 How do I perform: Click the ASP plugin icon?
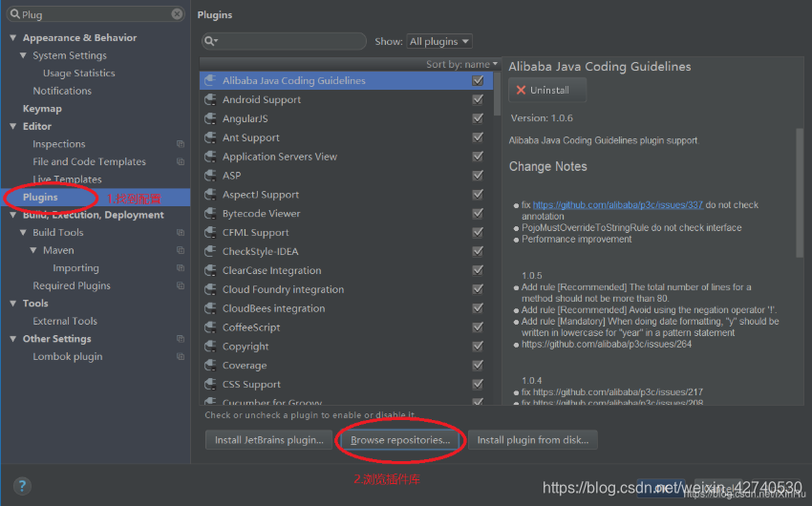210,176
